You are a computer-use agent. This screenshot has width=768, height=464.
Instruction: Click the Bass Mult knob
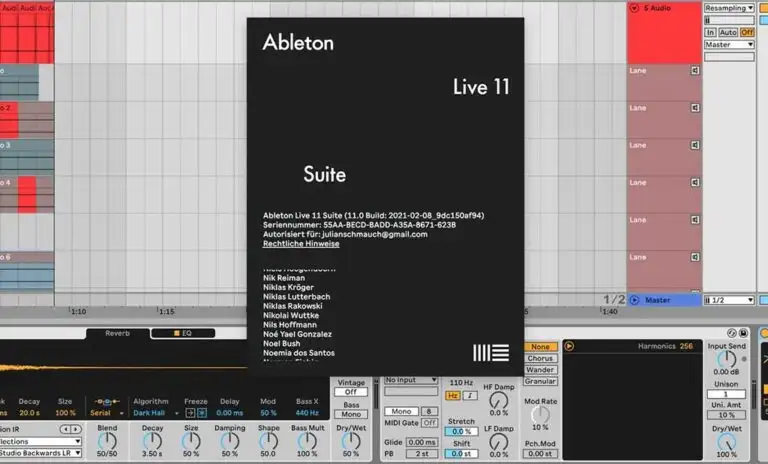point(307,441)
